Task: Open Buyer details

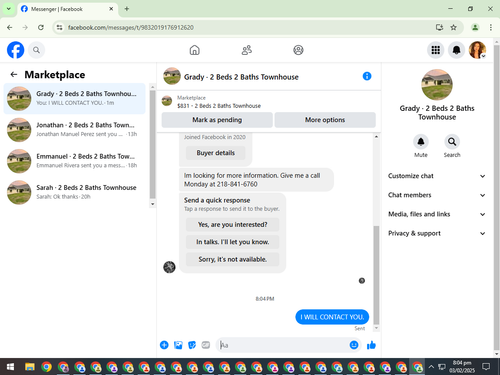Action: click(x=215, y=153)
